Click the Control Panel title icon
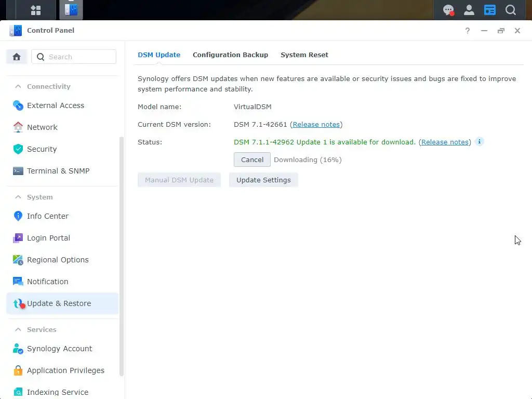This screenshot has width=532, height=399. pos(16,31)
